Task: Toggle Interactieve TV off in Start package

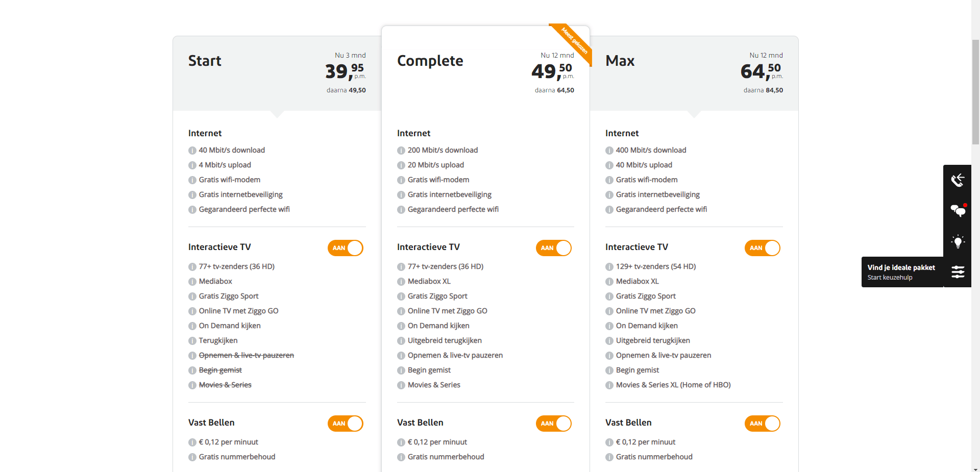Action: point(346,248)
